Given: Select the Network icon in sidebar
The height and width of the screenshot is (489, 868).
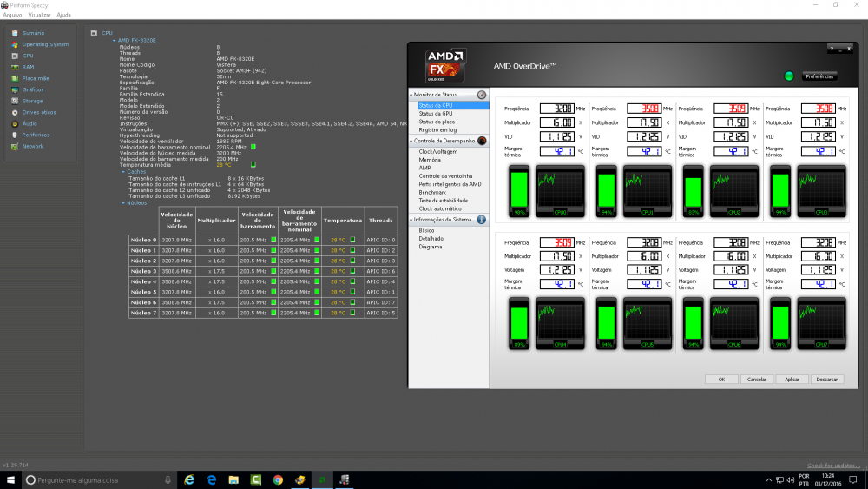Looking at the screenshot, I should pyautogui.click(x=15, y=146).
